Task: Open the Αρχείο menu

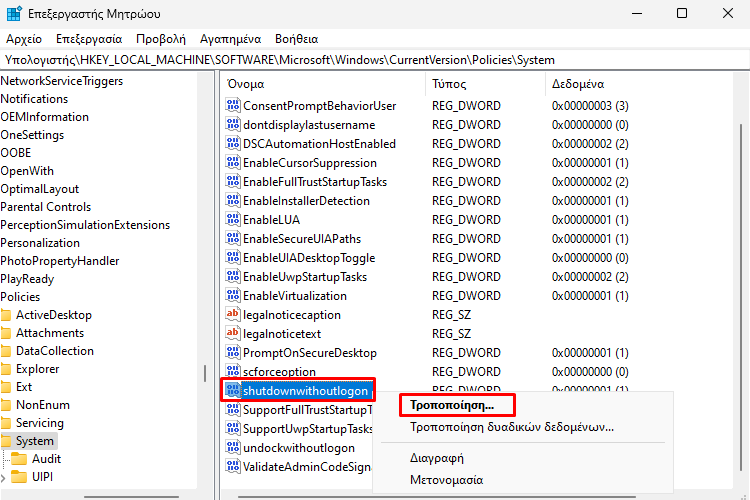Action: (24, 39)
